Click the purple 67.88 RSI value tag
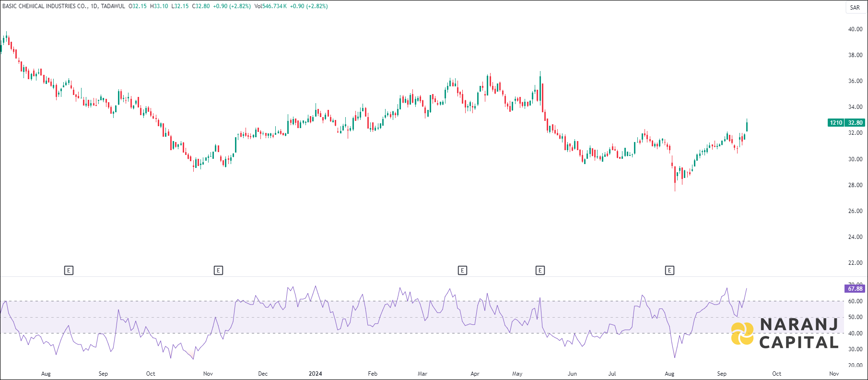 (x=855, y=289)
